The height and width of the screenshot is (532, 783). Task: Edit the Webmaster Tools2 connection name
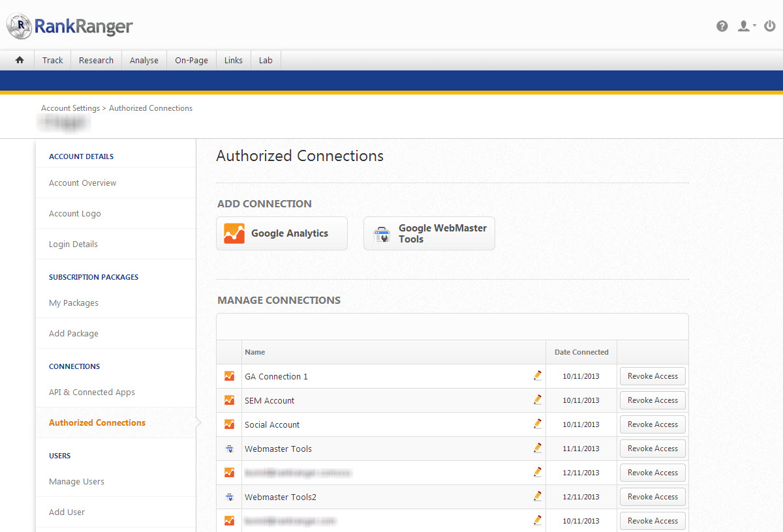(x=537, y=496)
